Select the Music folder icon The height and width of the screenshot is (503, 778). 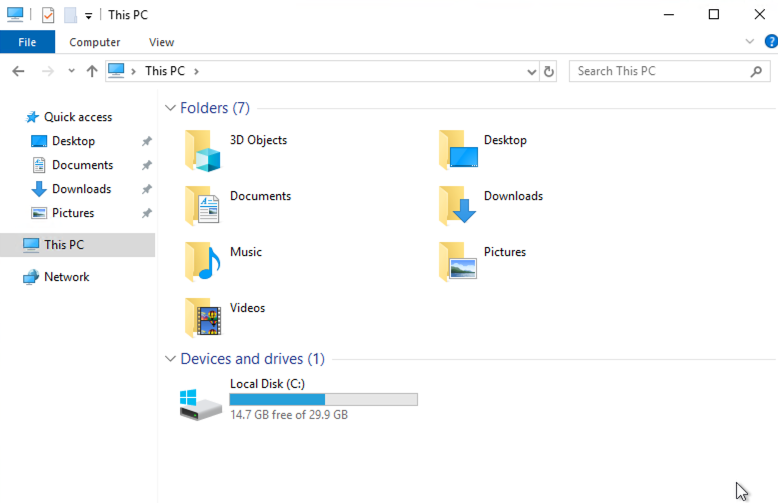tap(202, 261)
